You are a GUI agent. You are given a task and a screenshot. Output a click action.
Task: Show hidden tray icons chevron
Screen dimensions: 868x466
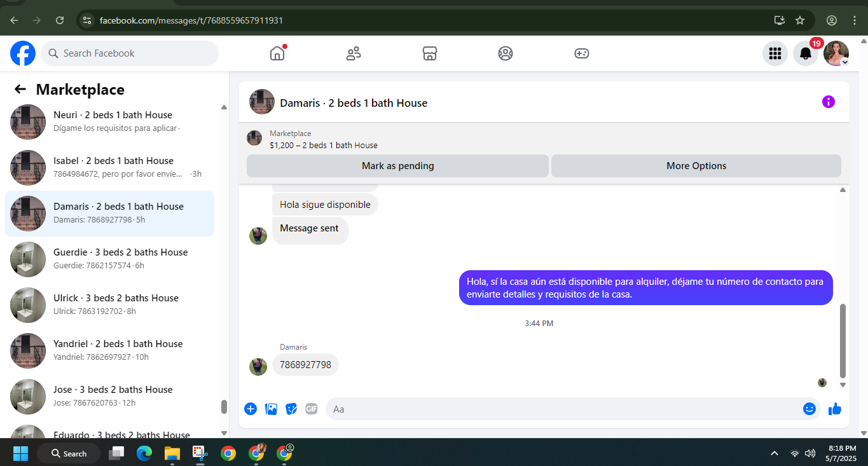[775, 453]
